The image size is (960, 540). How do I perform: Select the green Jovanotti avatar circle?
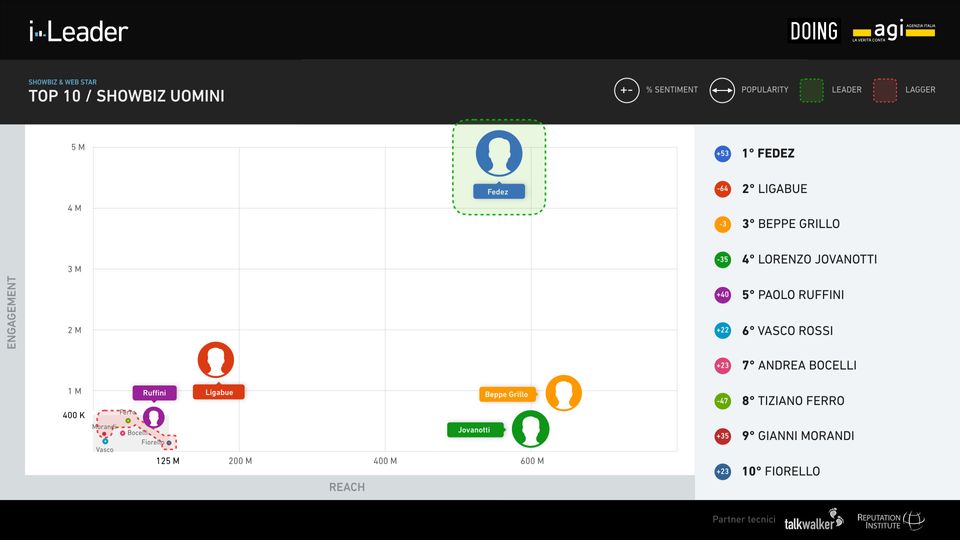click(530, 429)
